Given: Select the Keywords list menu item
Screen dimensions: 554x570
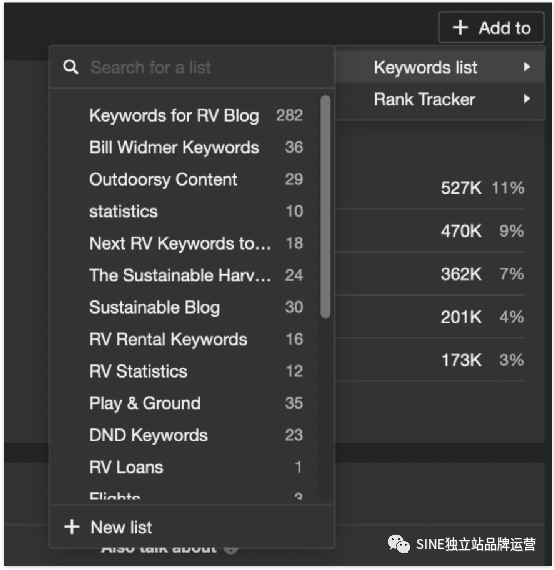Looking at the screenshot, I should click(439, 67).
